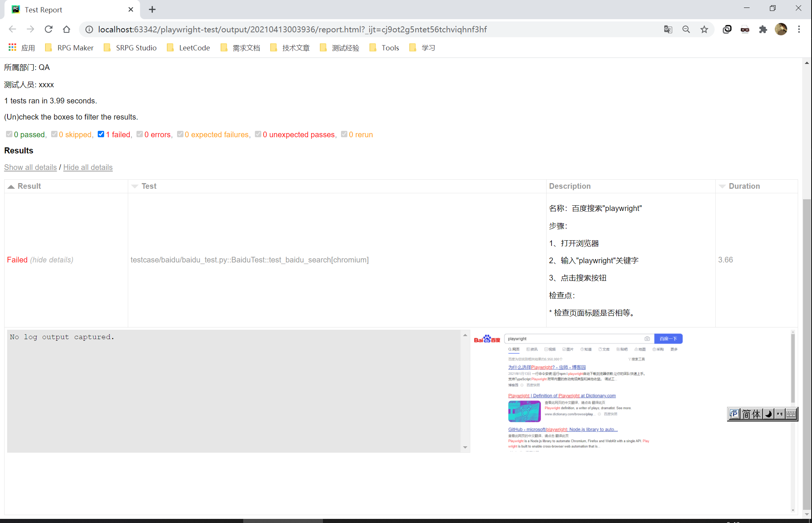Sort by the Test column header
The height and width of the screenshot is (523, 812).
149,186
